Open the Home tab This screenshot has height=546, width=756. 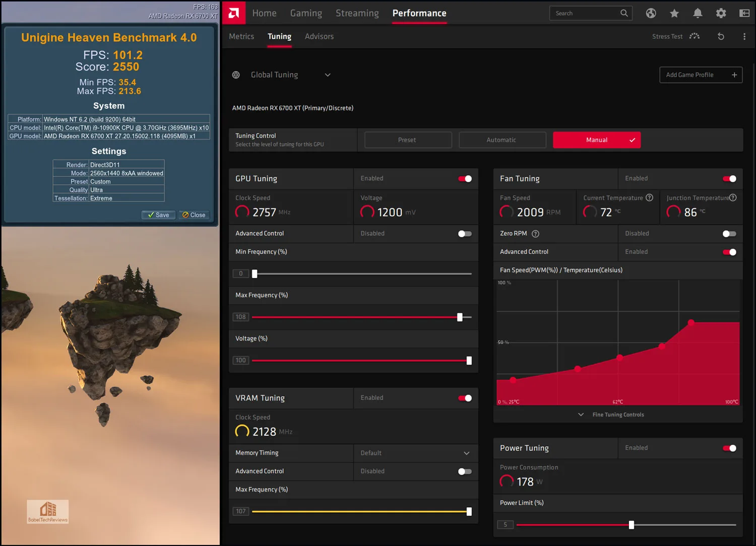[x=264, y=13]
